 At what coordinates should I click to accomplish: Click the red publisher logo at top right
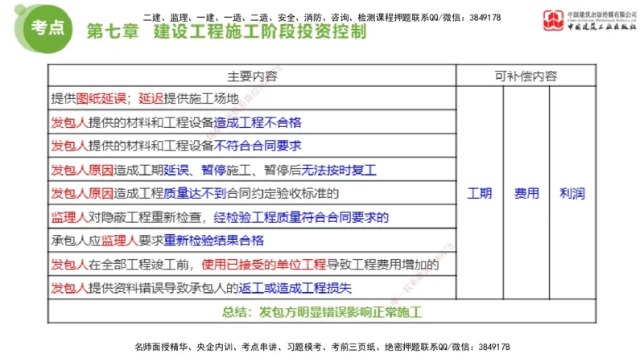[553, 20]
